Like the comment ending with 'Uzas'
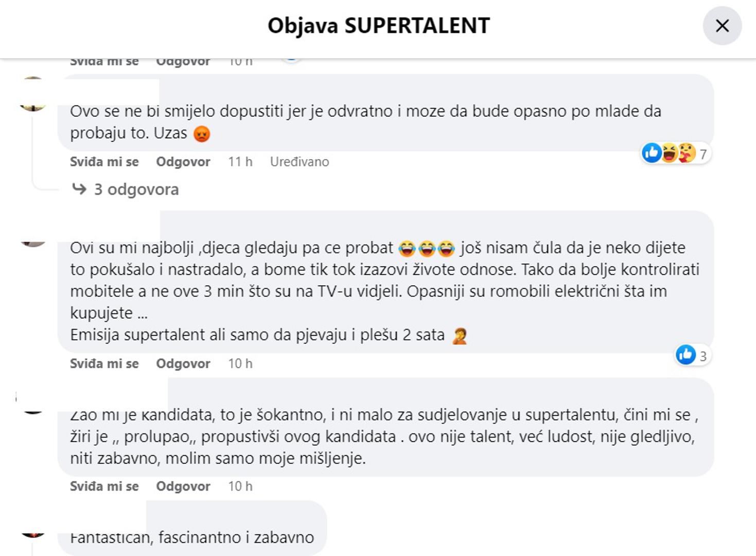Viewport: 756px width, 556px height. (104, 162)
